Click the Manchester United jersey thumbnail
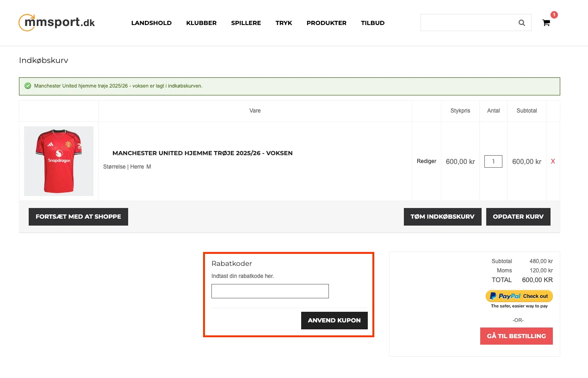The width and height of the screenshot is (588, 378). pos(59,161)
